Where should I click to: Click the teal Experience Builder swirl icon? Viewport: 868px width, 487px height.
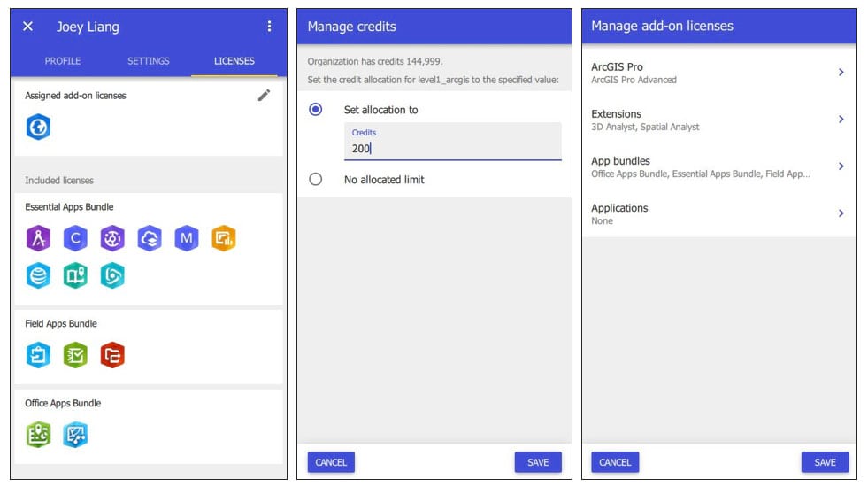112,275
